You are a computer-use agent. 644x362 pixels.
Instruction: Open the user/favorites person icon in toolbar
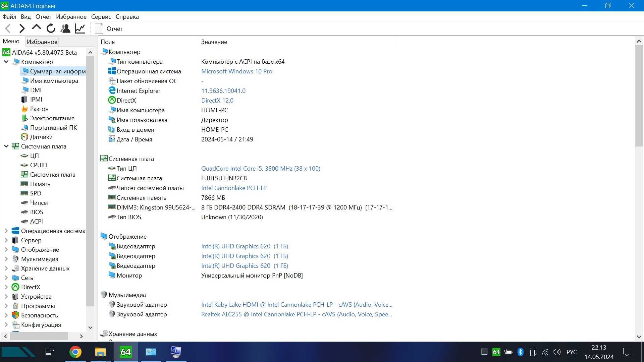tap(65, 28)
